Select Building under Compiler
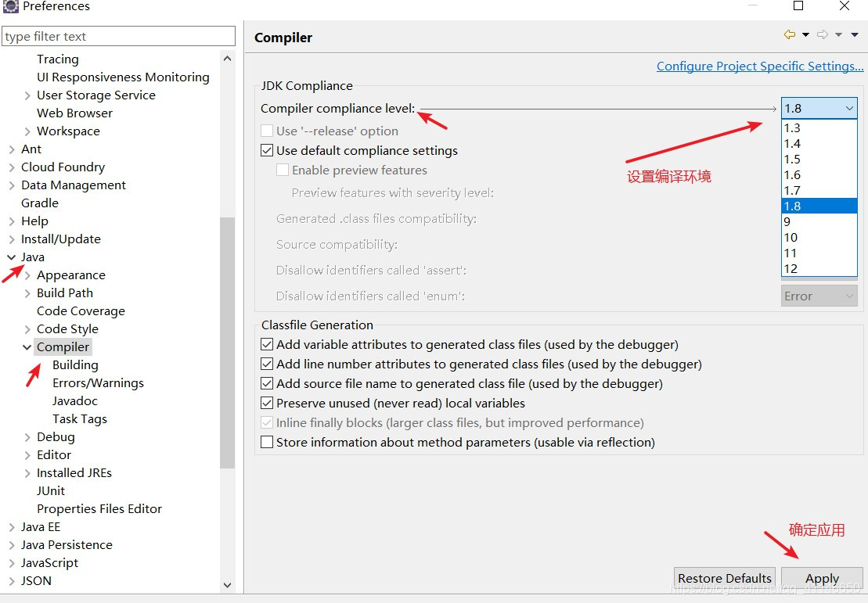 click(x=75, y=365)
